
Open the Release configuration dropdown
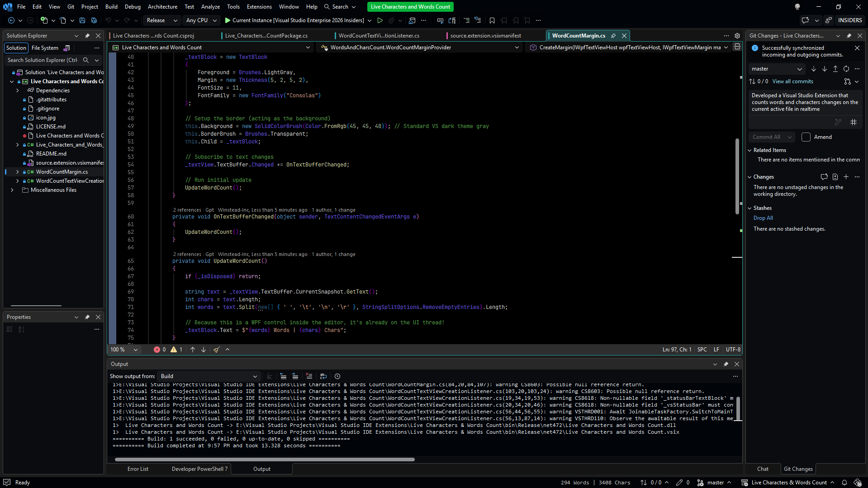click(x=161, y=20)
